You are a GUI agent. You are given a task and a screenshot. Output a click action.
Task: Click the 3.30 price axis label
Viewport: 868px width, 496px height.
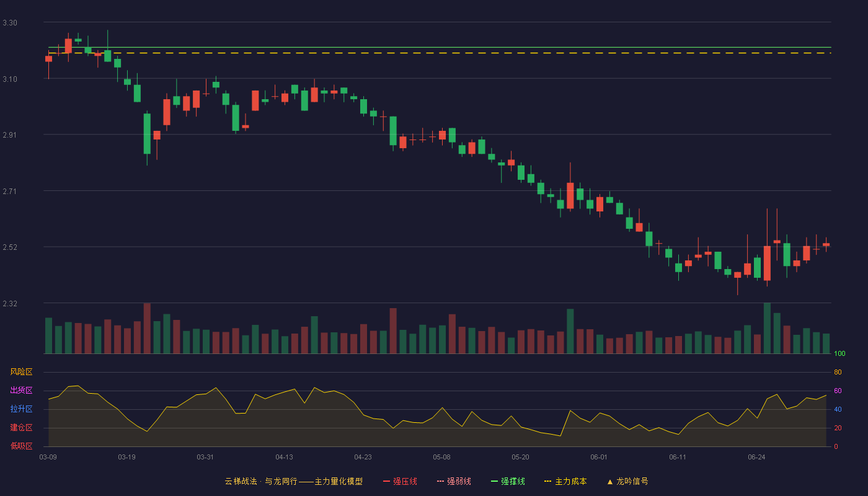click(10, 23)
